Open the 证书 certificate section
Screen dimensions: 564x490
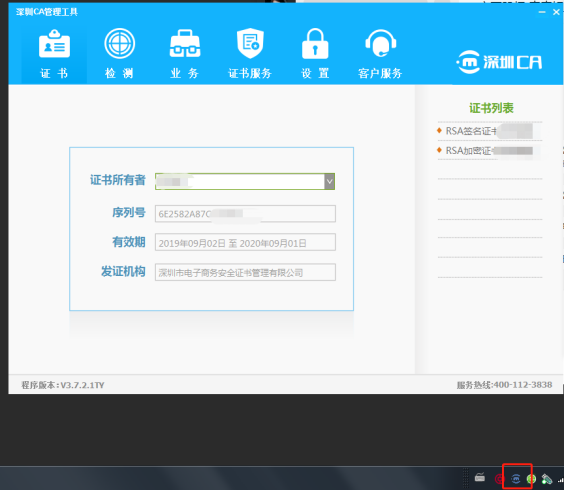54,54
